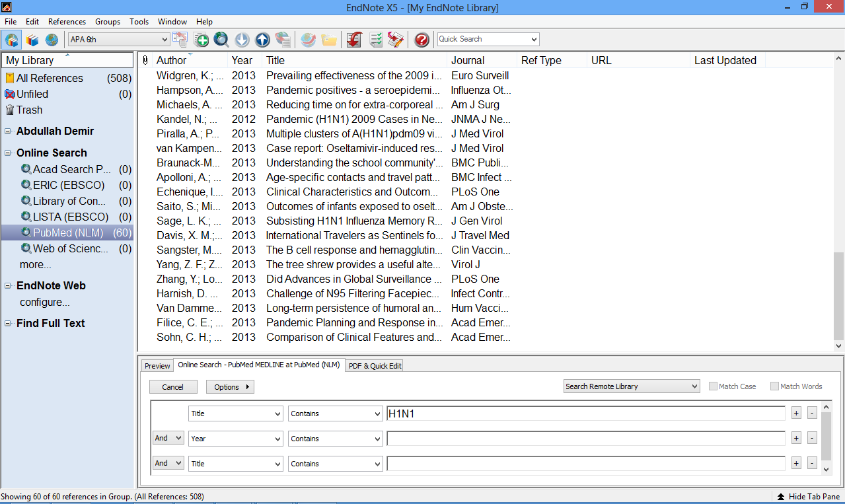Open the References menu

(67, 22)
